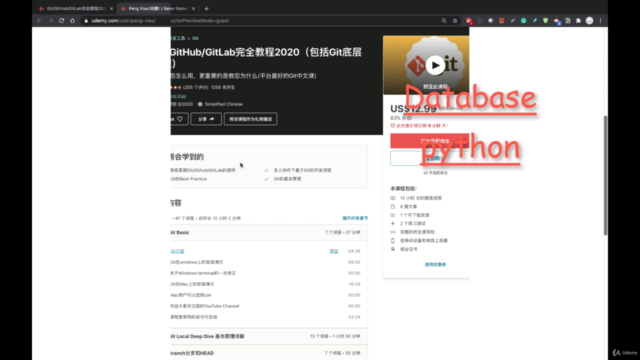This screenshot has height=360, width=640.
Task: Open a new browser tab
Action: (x=207, y=9)
